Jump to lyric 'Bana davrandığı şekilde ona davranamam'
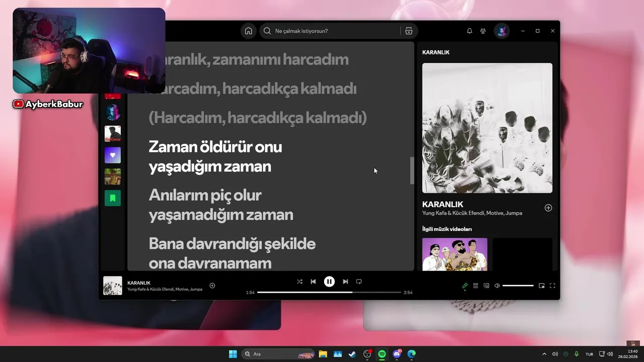 (x=232, y=253)
